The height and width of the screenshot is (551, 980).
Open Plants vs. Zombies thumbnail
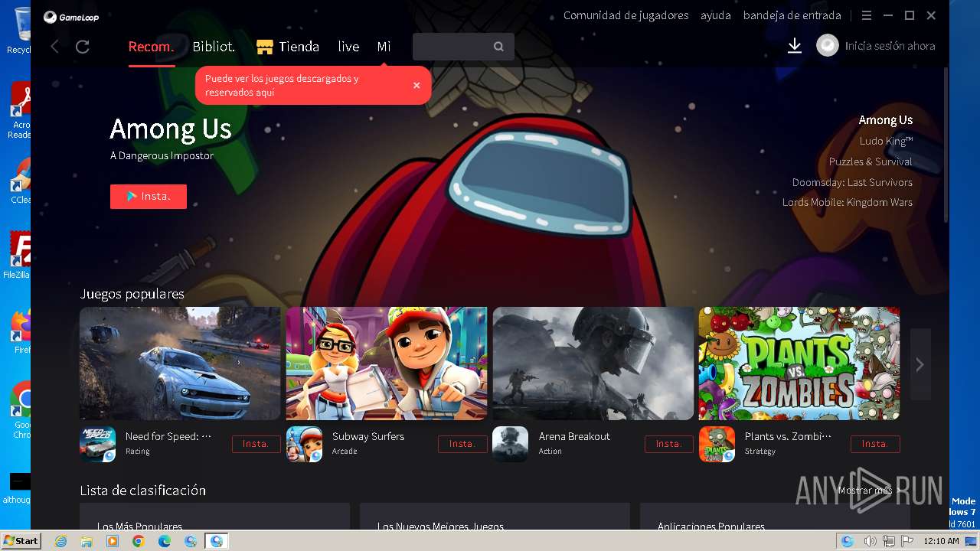pyautogui.click(x=799, y=364)
